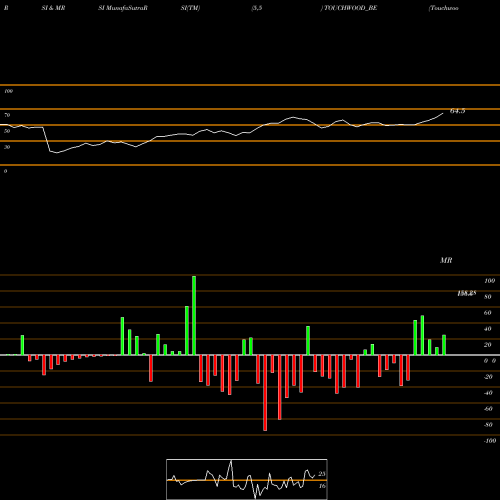Screen dimensions: 500x500
Task: Click the value 23 in the mini chart
Action: 322,474
